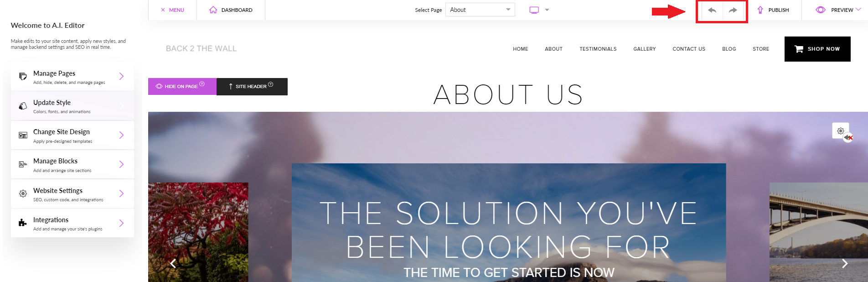868x282 pixels.
Task: Expand the Preview dropdown chevron
Action: point(858,10)
